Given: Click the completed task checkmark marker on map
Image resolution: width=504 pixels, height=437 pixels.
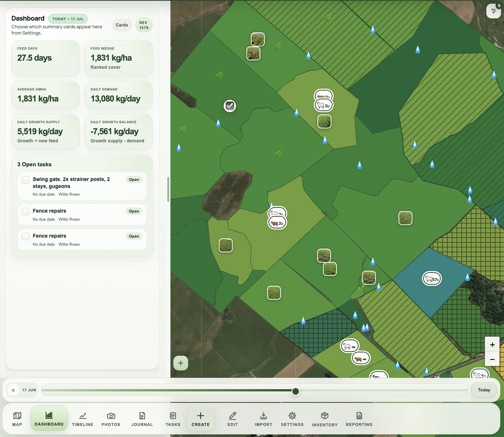Looking at the screenshot, I should [x=230, y=106].
